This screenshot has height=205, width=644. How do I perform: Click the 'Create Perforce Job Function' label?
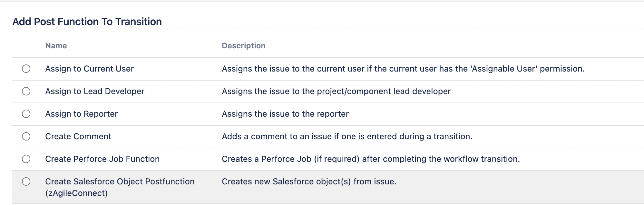(102, 159)
